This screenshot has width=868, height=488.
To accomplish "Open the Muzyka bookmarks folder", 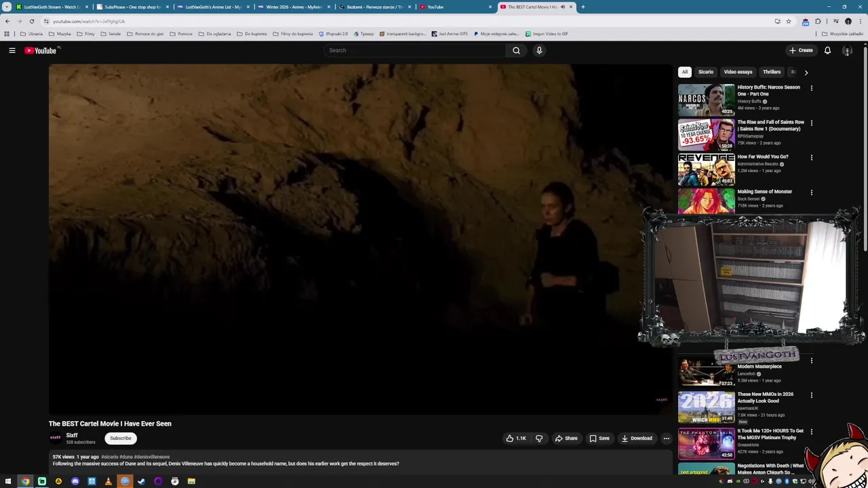I will [x=60, y=34].
